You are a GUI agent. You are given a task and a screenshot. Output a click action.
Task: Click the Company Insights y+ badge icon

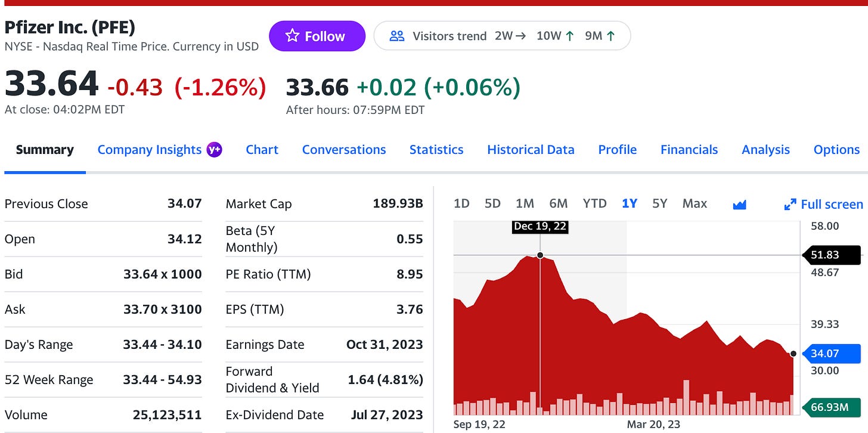tap(214, 150)
